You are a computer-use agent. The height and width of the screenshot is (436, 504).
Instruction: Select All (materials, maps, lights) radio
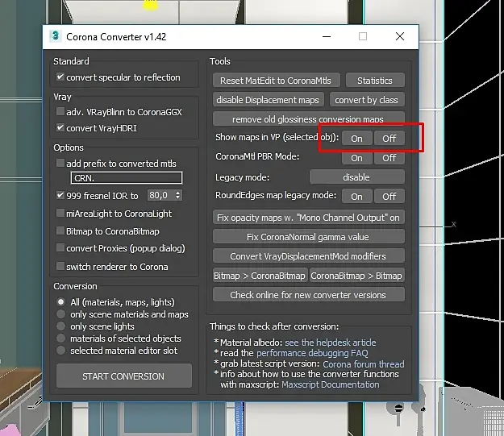pos(60,302)
